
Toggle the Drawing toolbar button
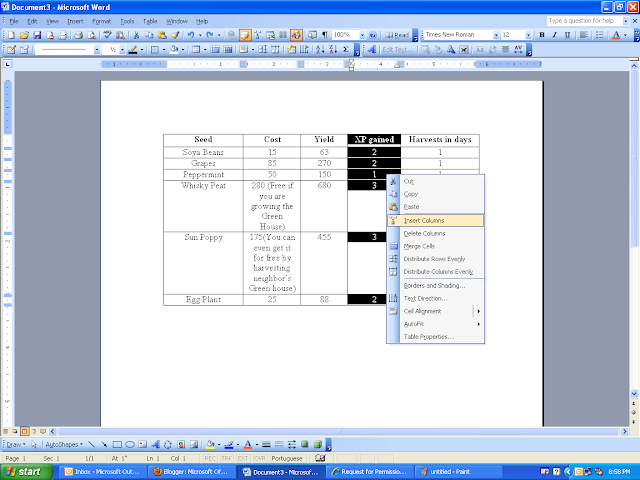[296, 36]
